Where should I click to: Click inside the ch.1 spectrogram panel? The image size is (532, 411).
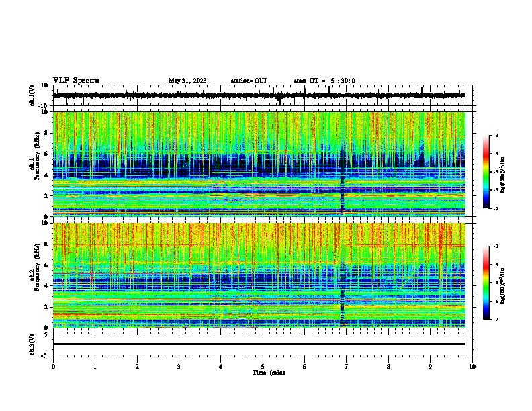click(259, 164)
